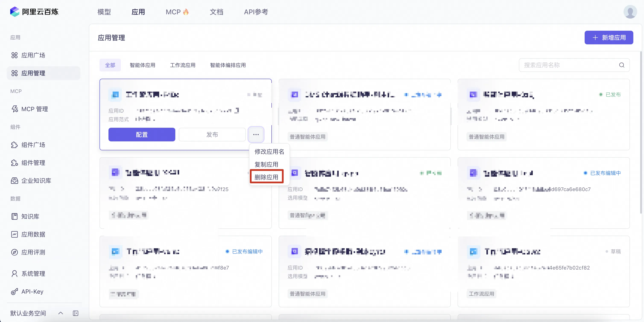Screen dimensions: 644x322
Task: Select 删除应用 in context menu
Action: [x=266, y=177]
